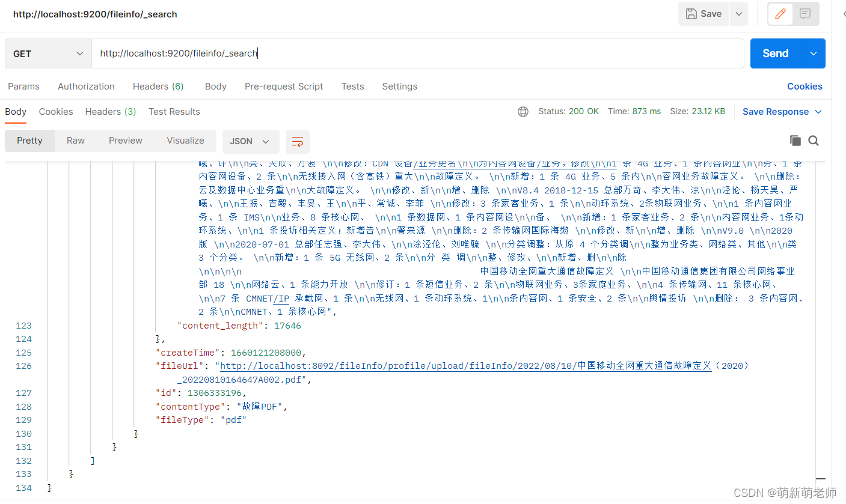Image resolution: width=846 pixels, height=504 pixels.
Task: Click the content_length value 17646
Action: pyautogui.click(x=287, y=326)
